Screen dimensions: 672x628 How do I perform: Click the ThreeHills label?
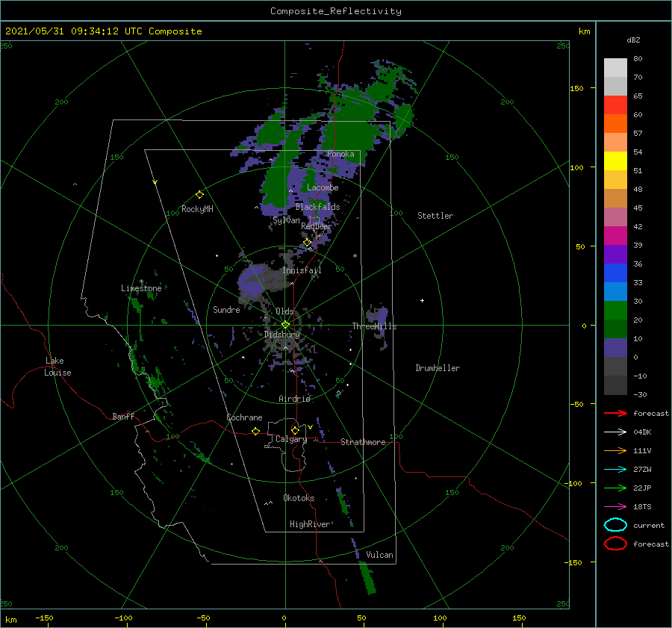(x=374, y=326)
